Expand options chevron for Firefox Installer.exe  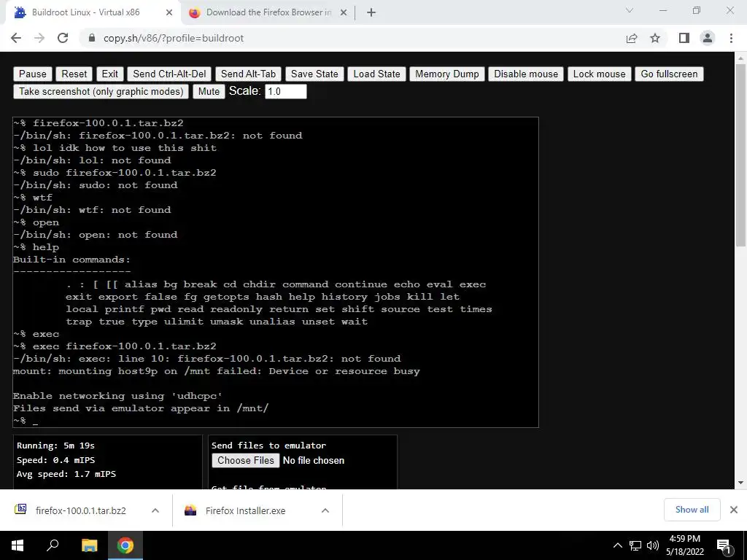point(325,510)
